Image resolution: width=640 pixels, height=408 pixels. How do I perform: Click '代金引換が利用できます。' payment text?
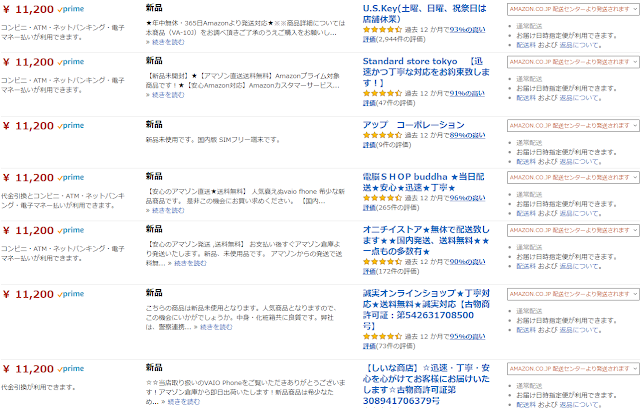pos(38,387)
